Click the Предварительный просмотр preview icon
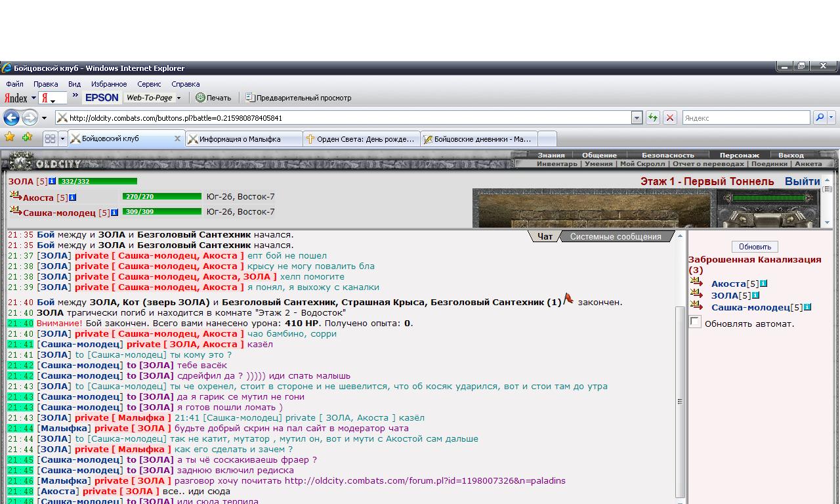Screen dimensions: 840x504 250,98
